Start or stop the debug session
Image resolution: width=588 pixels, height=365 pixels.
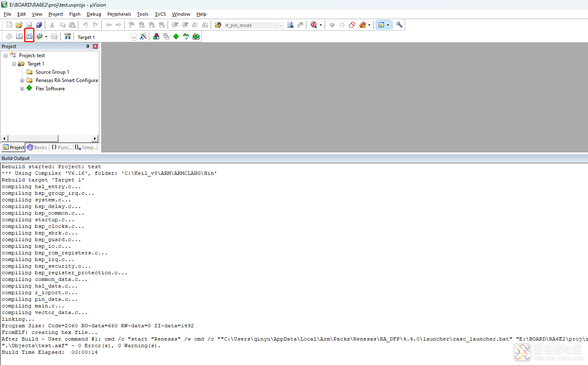point(313,25)
